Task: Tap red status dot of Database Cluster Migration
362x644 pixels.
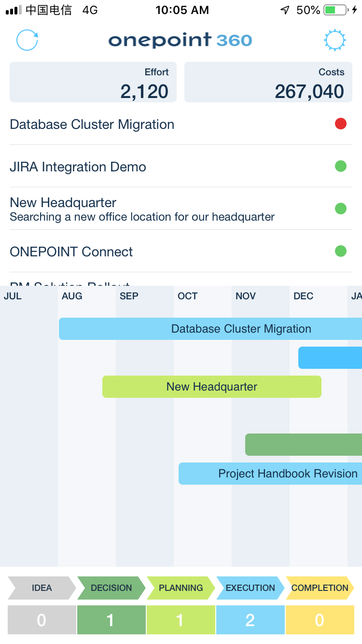Action: coord(341,124)
